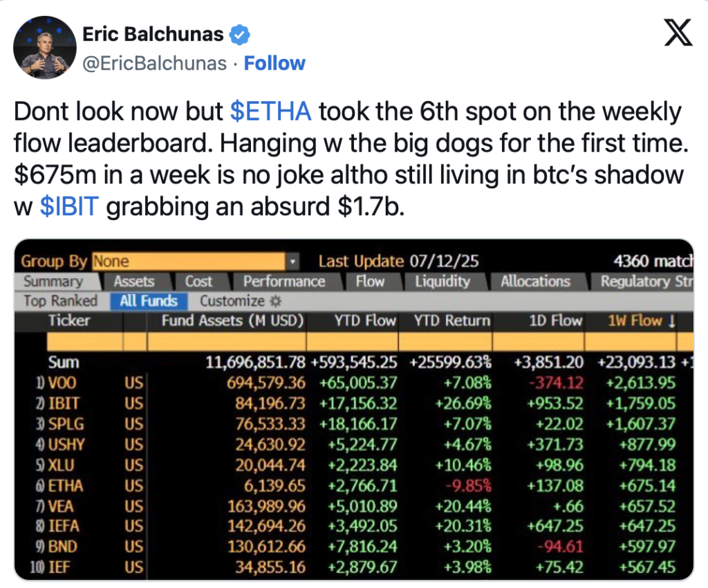The width and height of the screenshot is (708, 588).
Task: Open the Group By None combo box
Action: [195, 261]
